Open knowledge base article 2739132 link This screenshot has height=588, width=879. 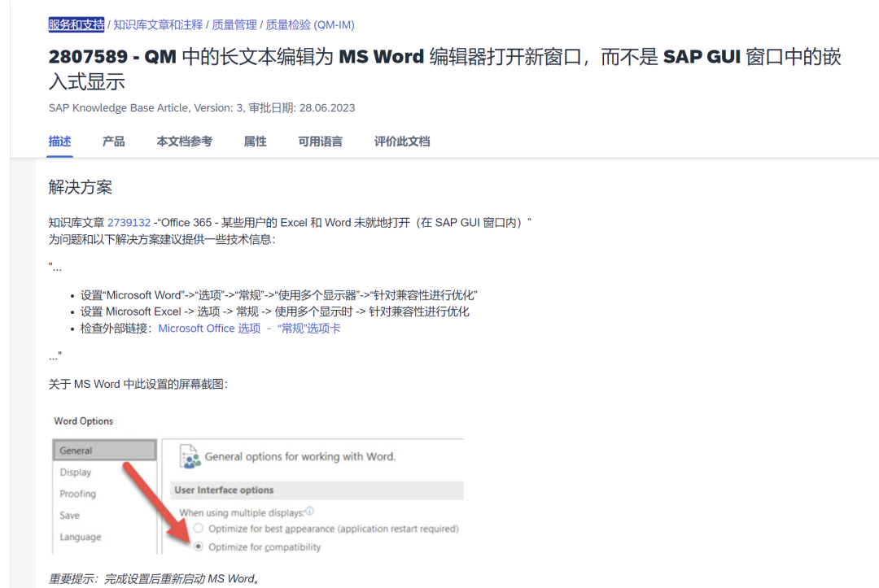point(129,222)
